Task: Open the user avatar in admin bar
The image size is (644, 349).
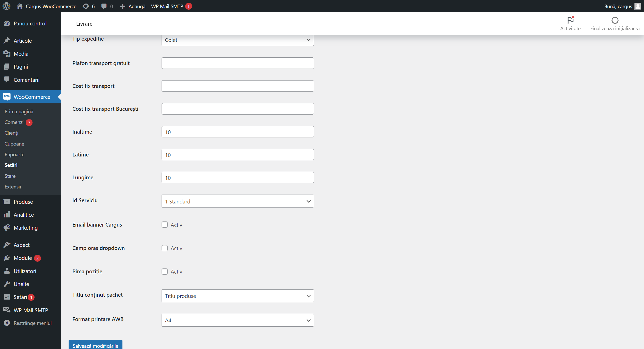Action: [638, 6]
